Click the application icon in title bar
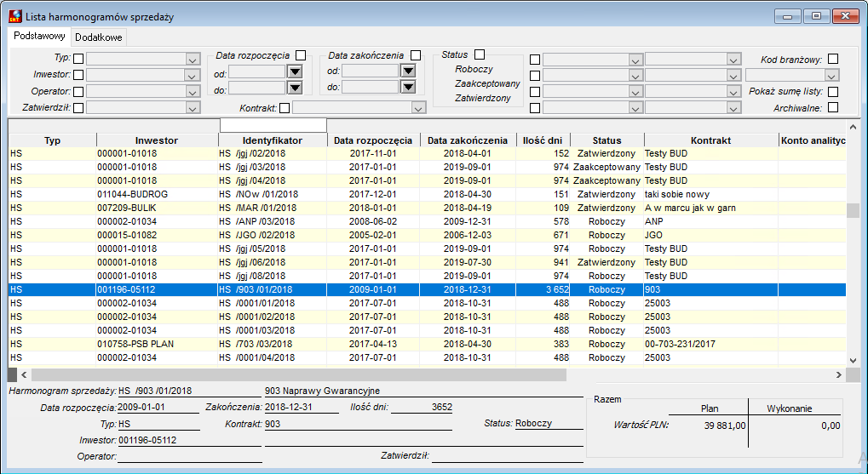This screenshot has width=868, height=474. coord(15,16)
